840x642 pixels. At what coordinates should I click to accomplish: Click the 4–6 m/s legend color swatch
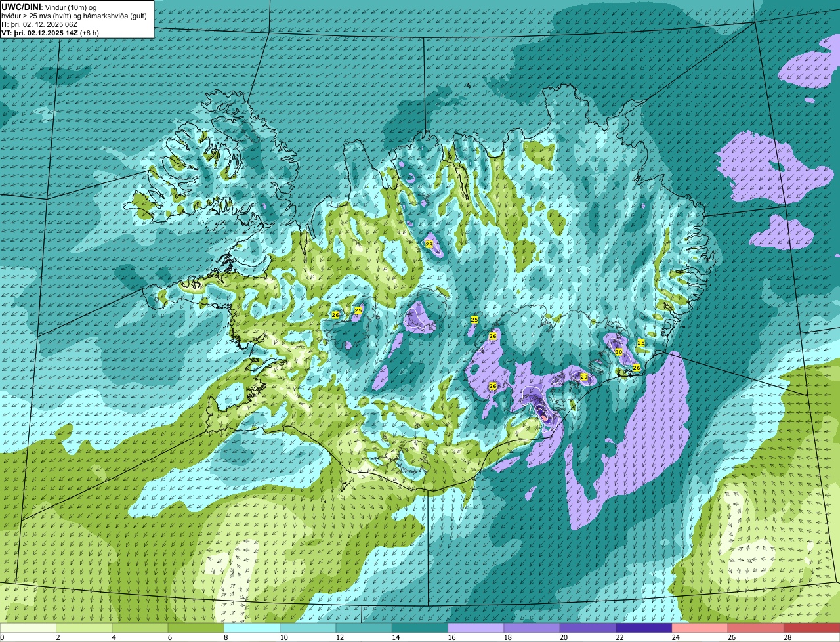(140, 628)
